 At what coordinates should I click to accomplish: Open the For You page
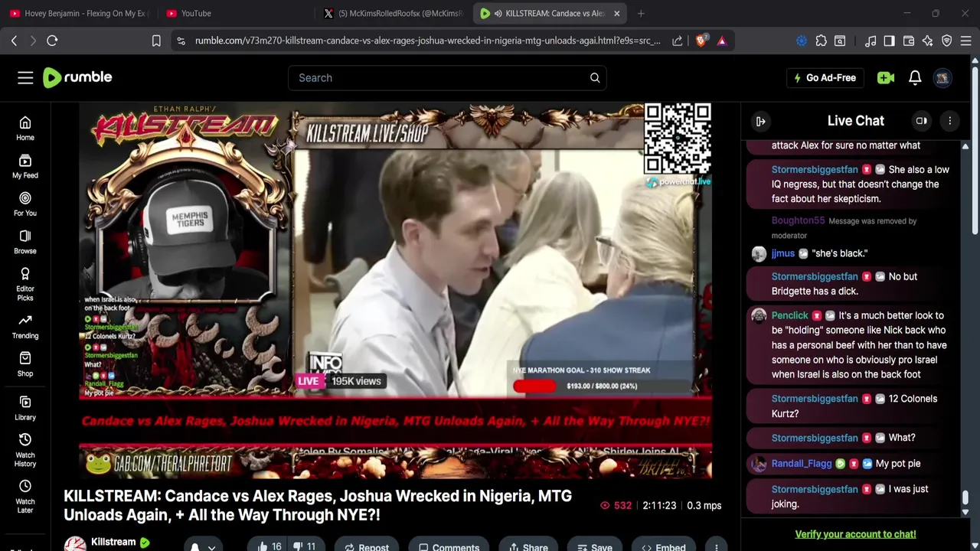click(25, 204)
